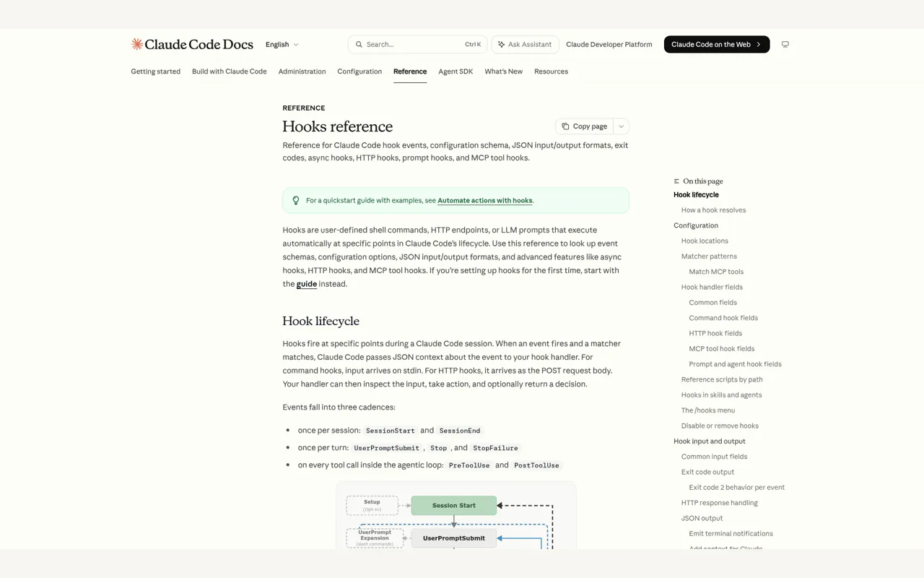Click the Ask Assistant sparkle icon
This screenshot has height=578, width=924.
[501, 44]
